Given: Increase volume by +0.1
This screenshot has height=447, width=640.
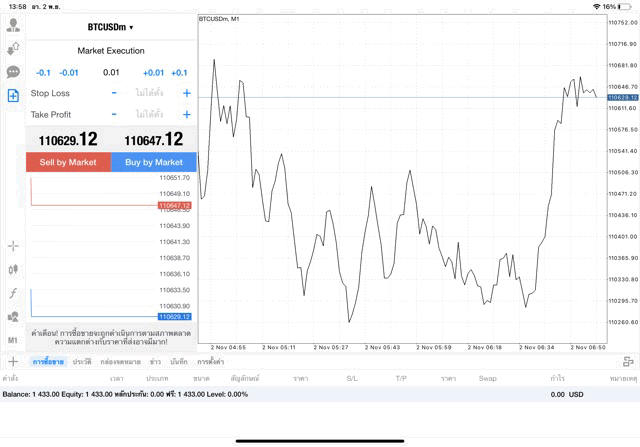Looking at the screenshot, I should click(x=179, y=72).
